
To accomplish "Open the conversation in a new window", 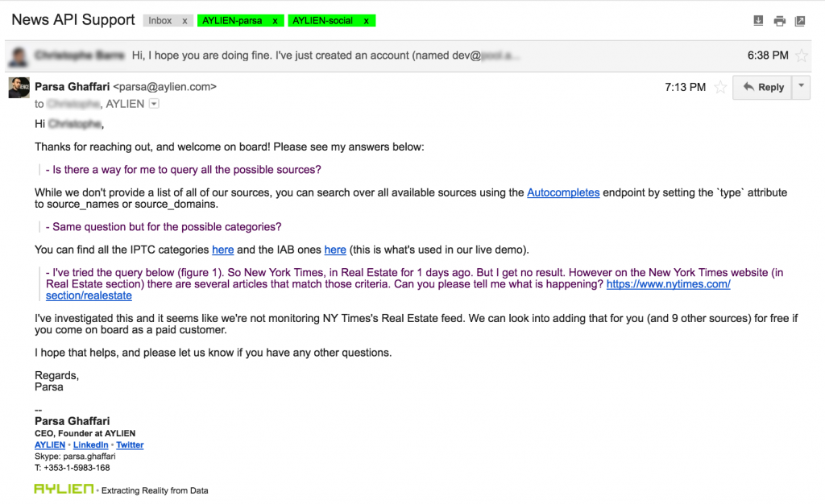I will (800, 21).
